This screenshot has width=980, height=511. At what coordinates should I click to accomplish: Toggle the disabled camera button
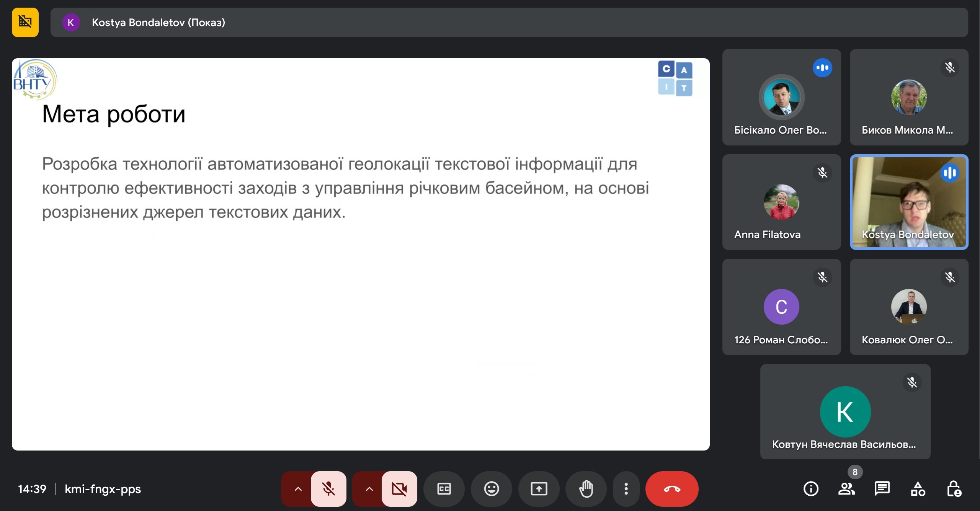pos(399,489)
